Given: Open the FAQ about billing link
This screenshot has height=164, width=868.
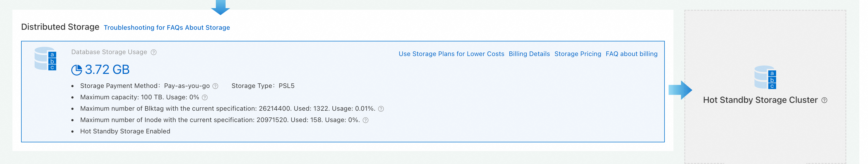Looking at the screenshot, I should point(632,54).
